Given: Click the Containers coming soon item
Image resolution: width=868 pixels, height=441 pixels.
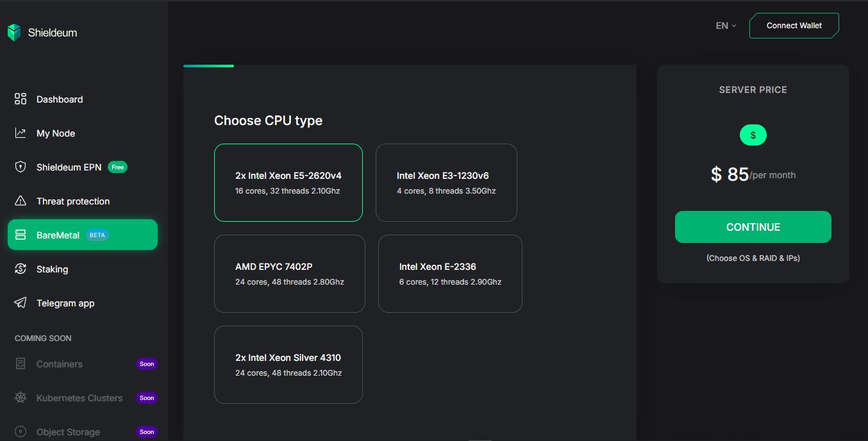Looking at the screenshot, I should (83, 364).
